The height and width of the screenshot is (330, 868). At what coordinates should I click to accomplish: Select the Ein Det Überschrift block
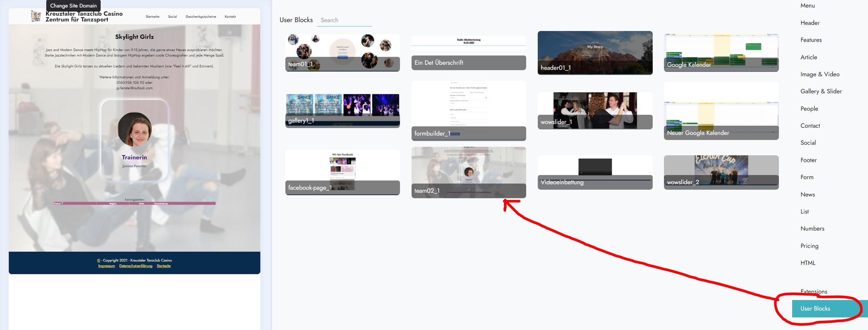click(469, 53)
